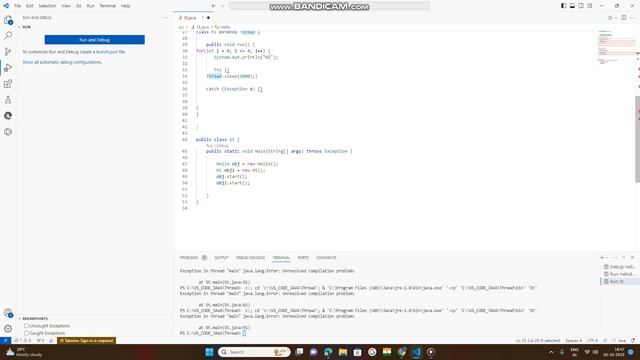640x360 pixels.
Task: Select the TERMINAL panel tab
Action: pyautogui.click(x=281, y=258)
